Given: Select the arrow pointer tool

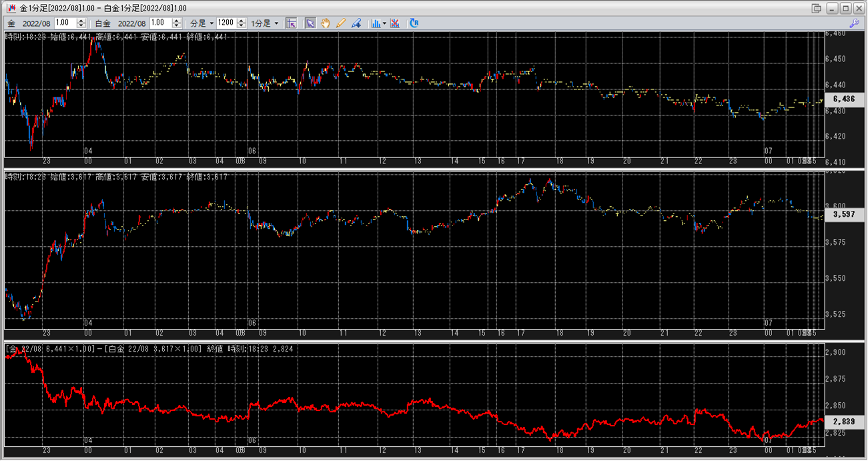Looking at the screenshot, I should (x=310, y=23).
